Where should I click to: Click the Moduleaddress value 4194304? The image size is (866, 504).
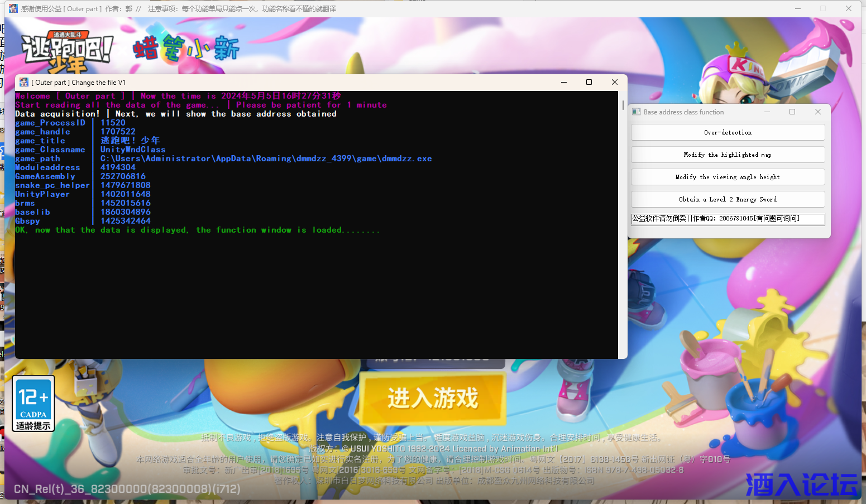[118, 167]
